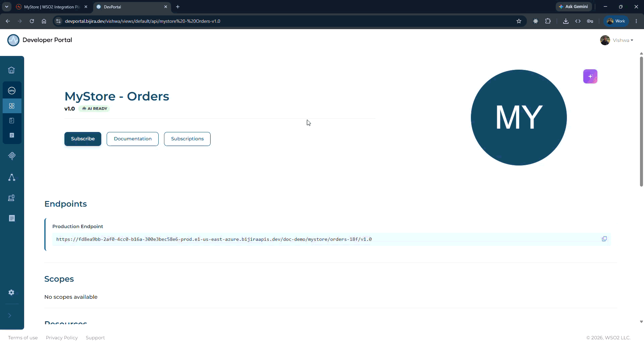
Task: Click the Endpoints section heading
Action: 65,204
